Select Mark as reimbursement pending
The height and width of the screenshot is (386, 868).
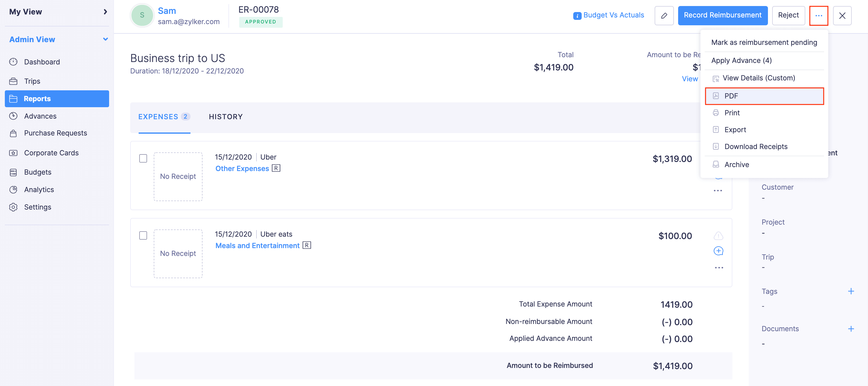(x=764, y=42)
